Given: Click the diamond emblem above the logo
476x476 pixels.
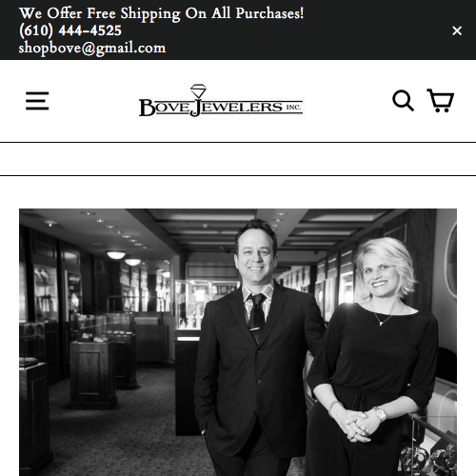Looking at the screenshot, I should [x=198, y=91].
